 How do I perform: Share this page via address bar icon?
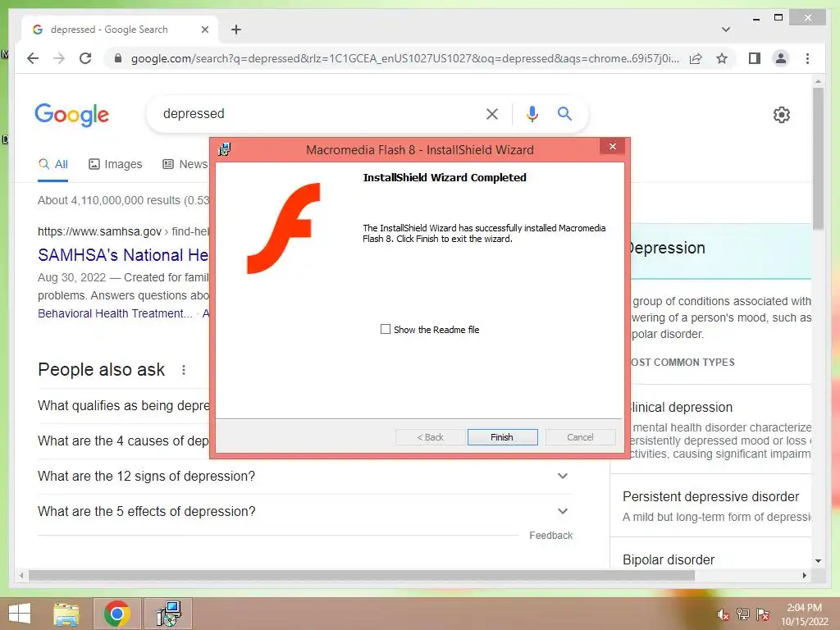(696, 58)
